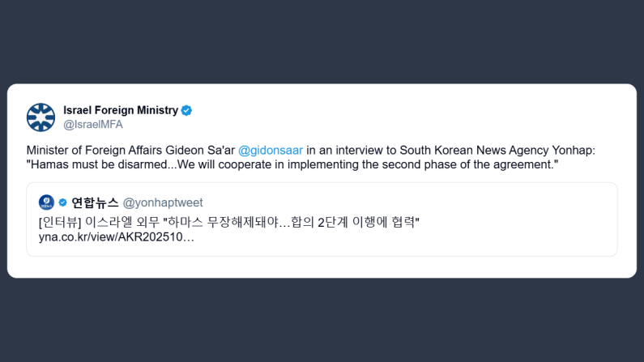This screenshot has width=644, height=362.
Task: Click the blue verified badge beside Israel Foreign Ministry
Action: pyautogui.click(x=186, y=110)
